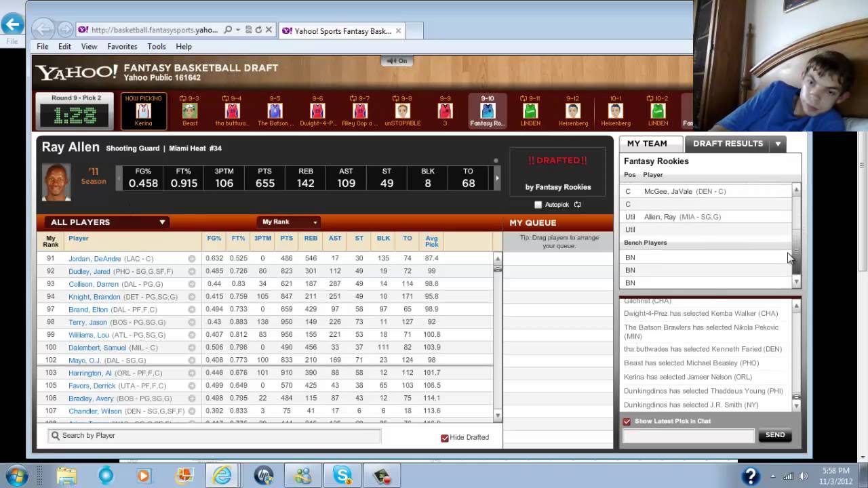Click the SEND chat button
This screenshot has width=868, height=488.
tap(775, 436)
